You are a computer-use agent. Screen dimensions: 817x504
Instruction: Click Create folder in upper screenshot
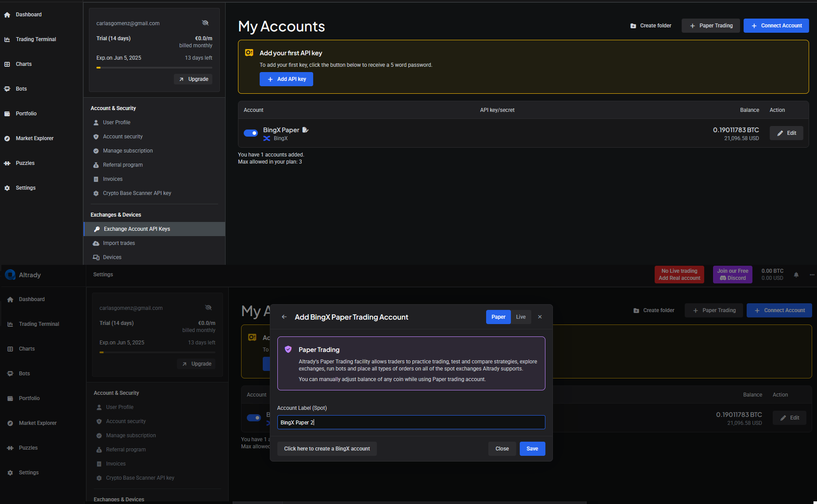(651, 26)
